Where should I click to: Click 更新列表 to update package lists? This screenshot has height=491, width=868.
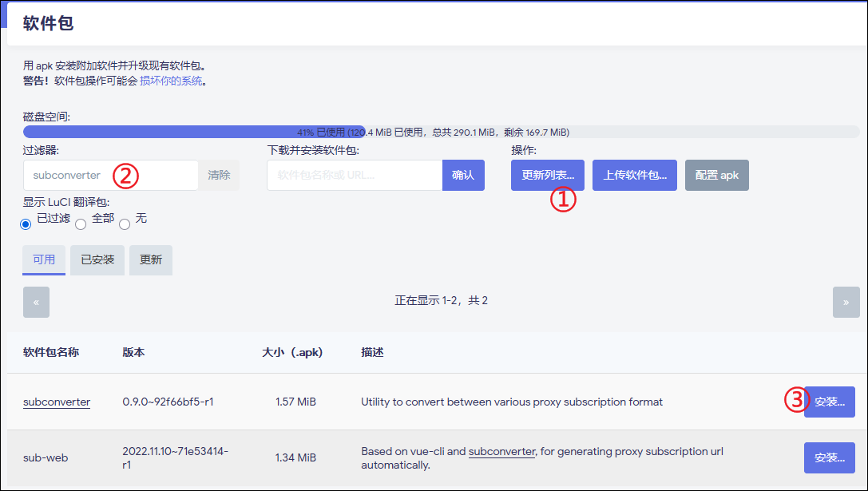(548, 176)
